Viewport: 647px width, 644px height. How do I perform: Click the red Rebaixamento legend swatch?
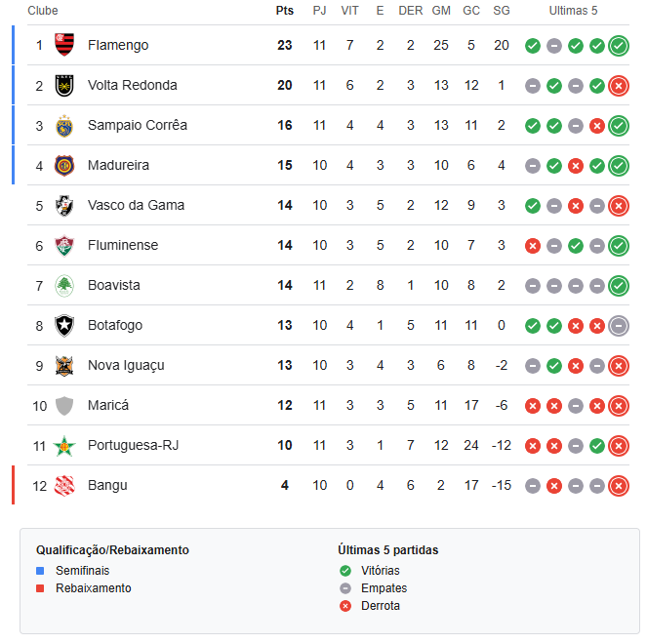point(40,588)
